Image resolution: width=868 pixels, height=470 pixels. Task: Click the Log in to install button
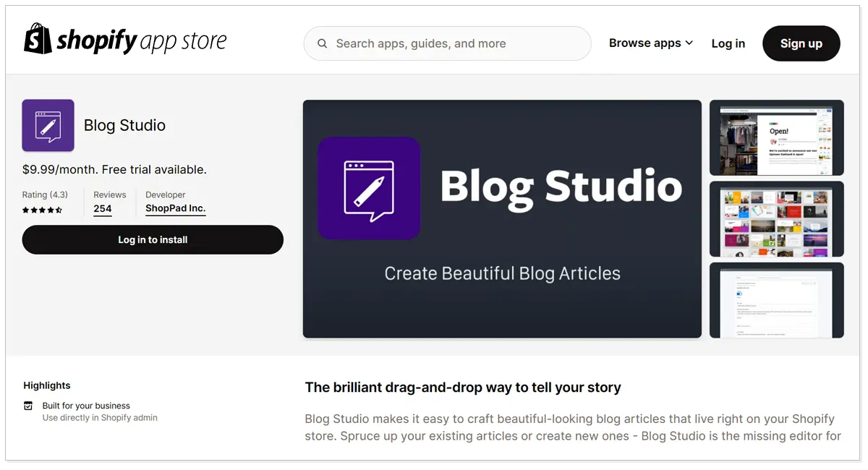click(x=153, y=239)
